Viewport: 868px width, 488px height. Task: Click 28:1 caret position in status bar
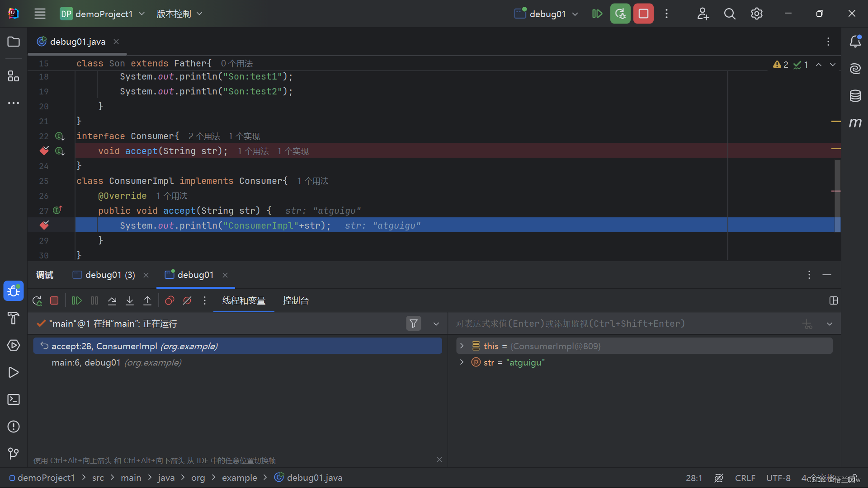tap(694, 478)
